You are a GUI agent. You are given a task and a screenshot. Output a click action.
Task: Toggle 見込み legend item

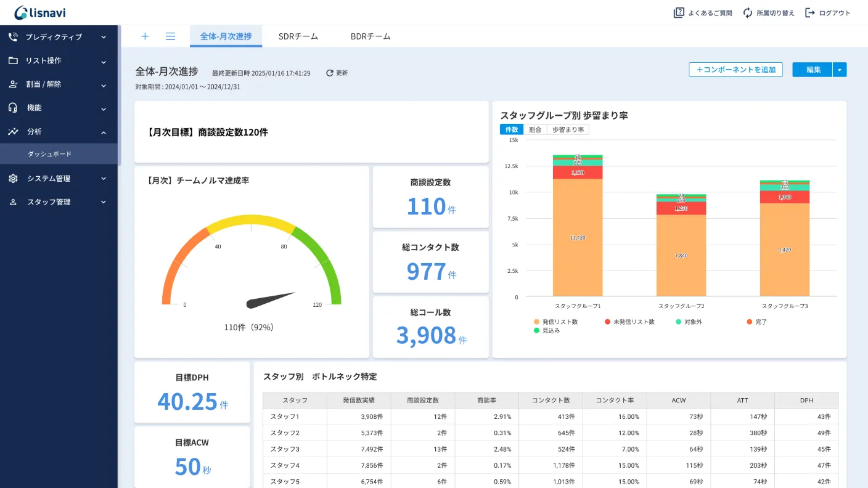[547, 330]
